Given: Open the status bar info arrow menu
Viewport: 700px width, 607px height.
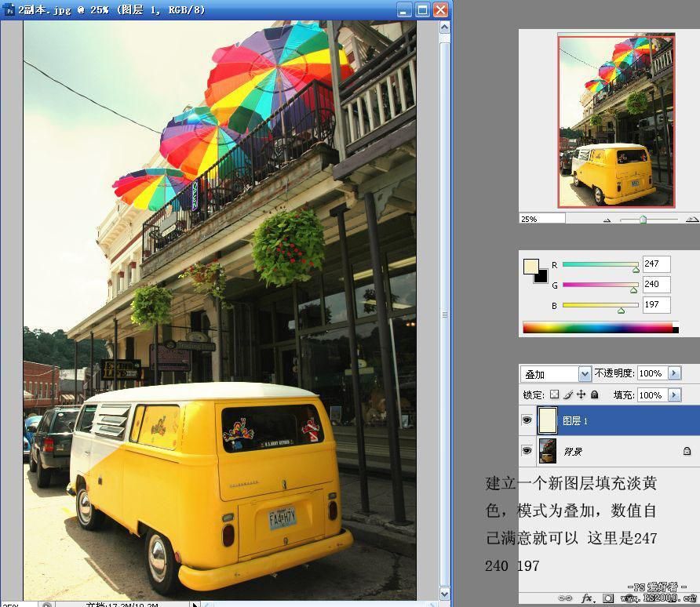Looking at the screenshot, I should (x=195, y=605).
